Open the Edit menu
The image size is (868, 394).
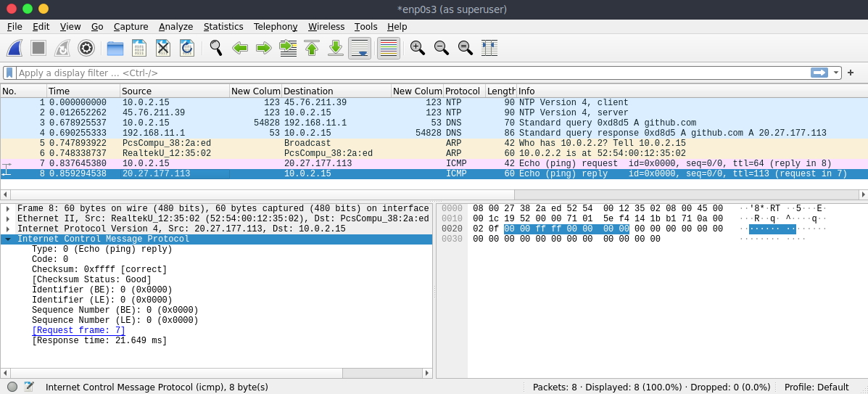[x=41, y=27]
